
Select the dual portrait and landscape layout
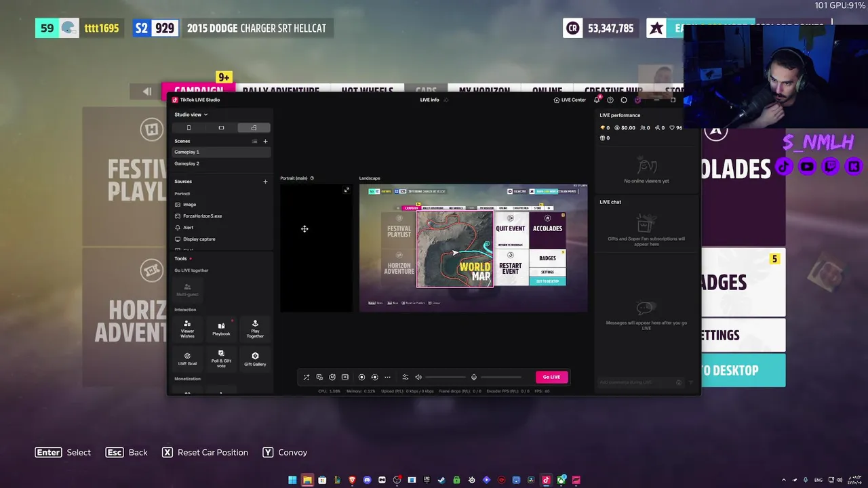tap(254, 127)
